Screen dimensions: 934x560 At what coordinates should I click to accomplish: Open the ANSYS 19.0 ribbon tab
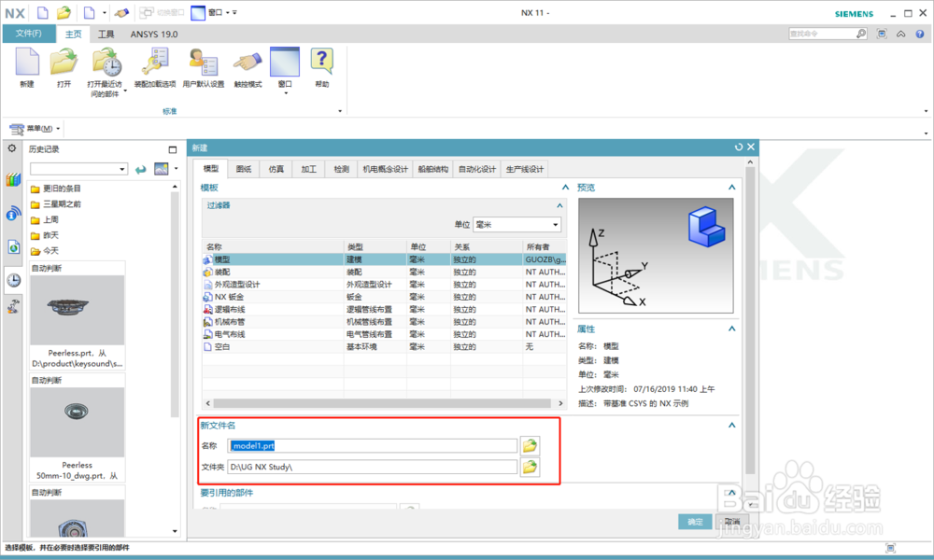click(154, 34)
